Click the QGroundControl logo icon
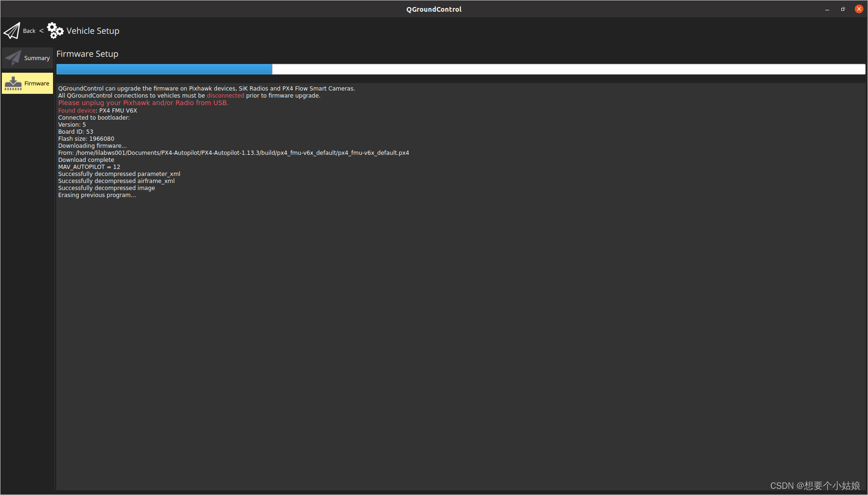 (12, 30)
